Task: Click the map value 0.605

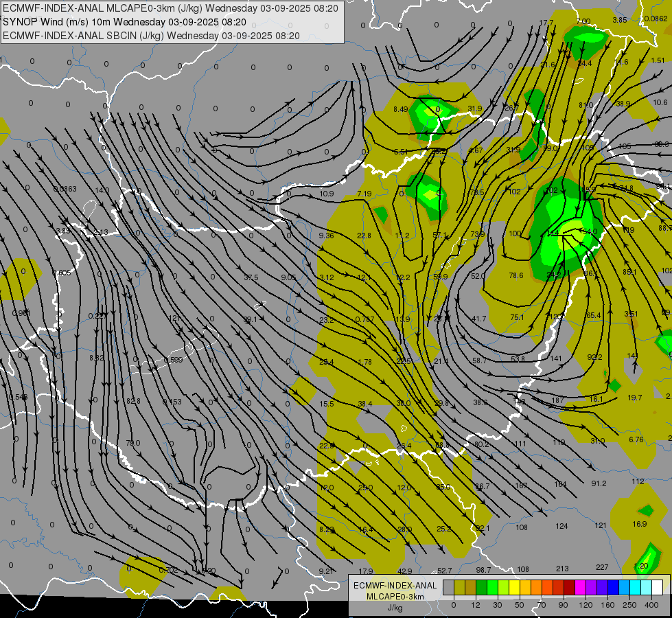Action: pos(61,273)
